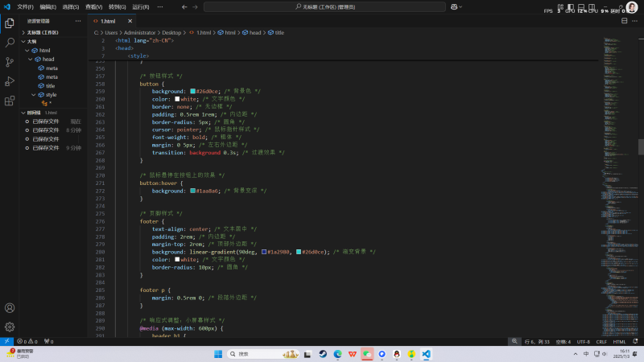Image resolution: width=644 pixels, height=362 pixels.
Task: Open notifications bell in status bar
Action: point(635,341)
